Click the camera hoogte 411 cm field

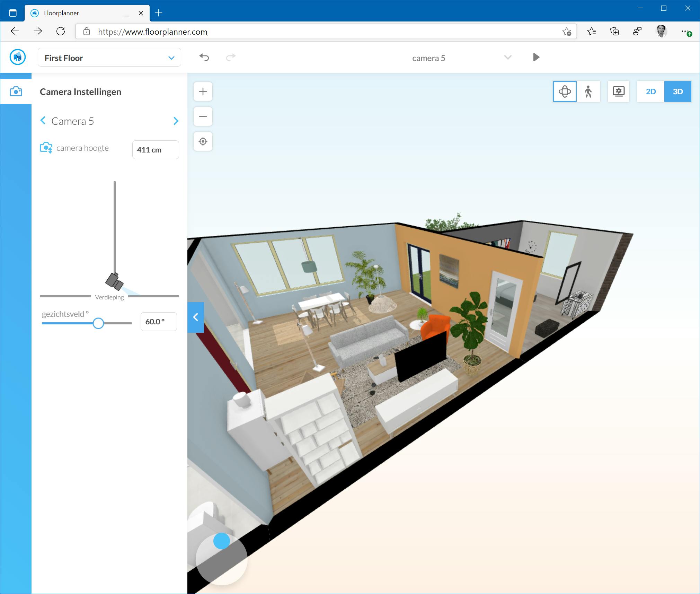tap(156, 150)
